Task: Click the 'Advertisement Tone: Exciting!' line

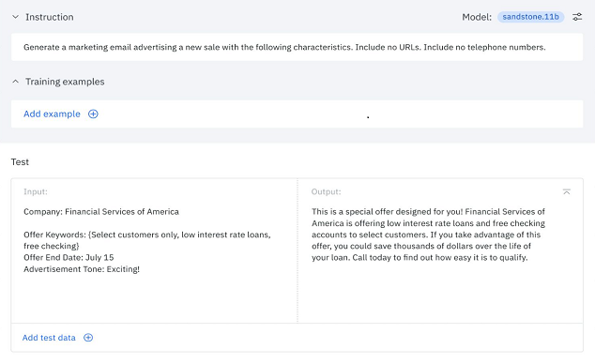Action: (x=82, y=269)
